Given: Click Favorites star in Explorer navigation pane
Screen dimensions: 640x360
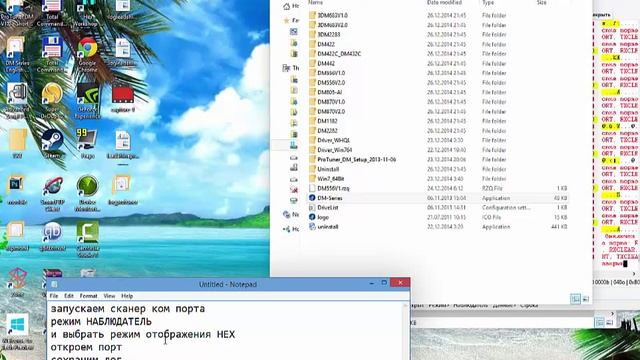Looking at the screenshot, I should click(x=287, y=20).
